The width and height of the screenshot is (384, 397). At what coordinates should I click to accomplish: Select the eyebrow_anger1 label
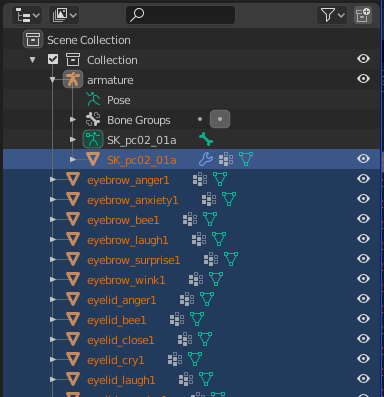click(x=128, y=180)
